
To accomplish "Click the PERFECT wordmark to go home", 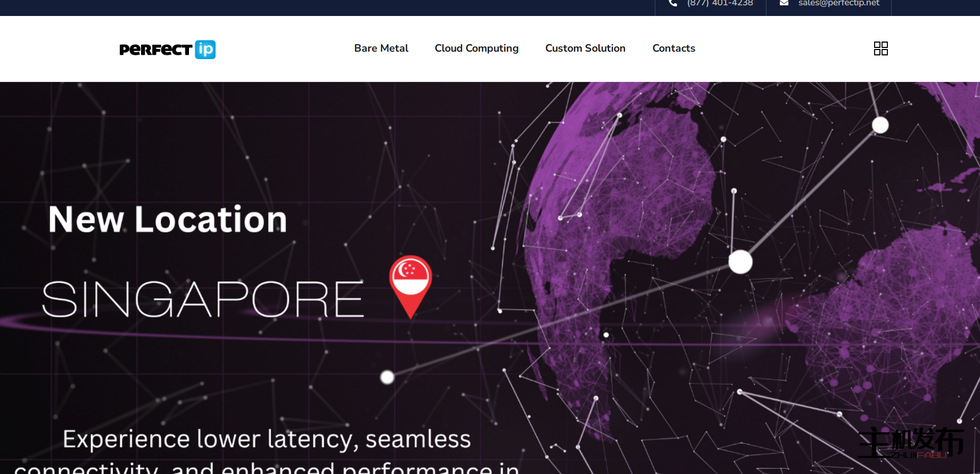I will pyautogui.click(x=155, y=50).
